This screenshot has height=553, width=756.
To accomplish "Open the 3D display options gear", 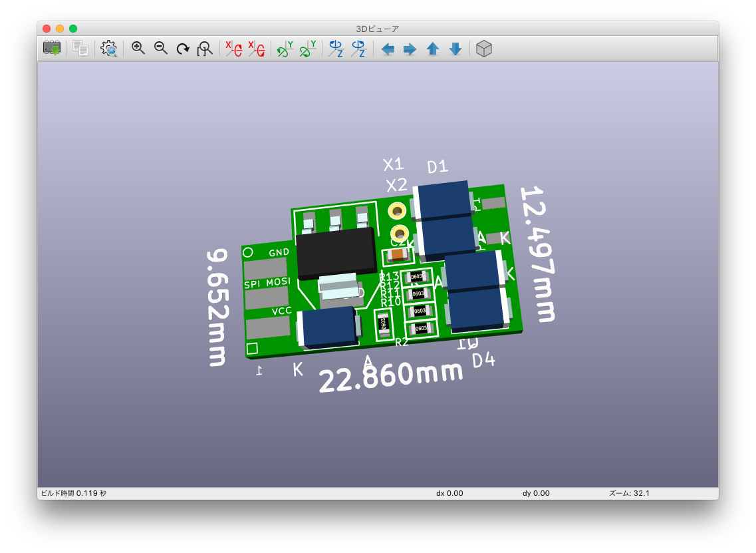I will [x=110, y=49].
